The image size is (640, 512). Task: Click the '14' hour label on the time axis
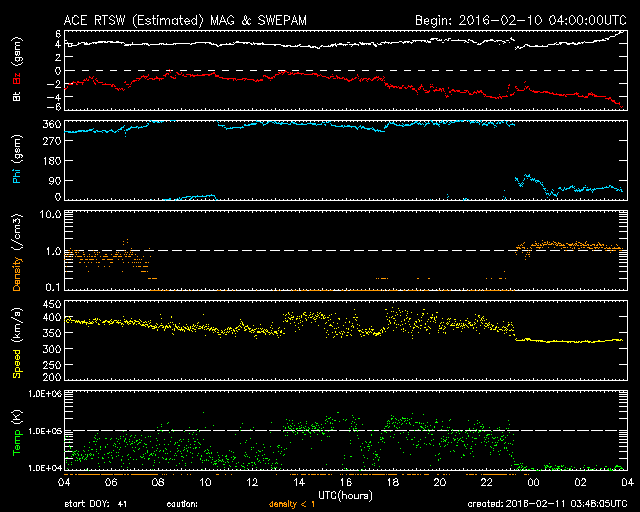click(299, 483)
